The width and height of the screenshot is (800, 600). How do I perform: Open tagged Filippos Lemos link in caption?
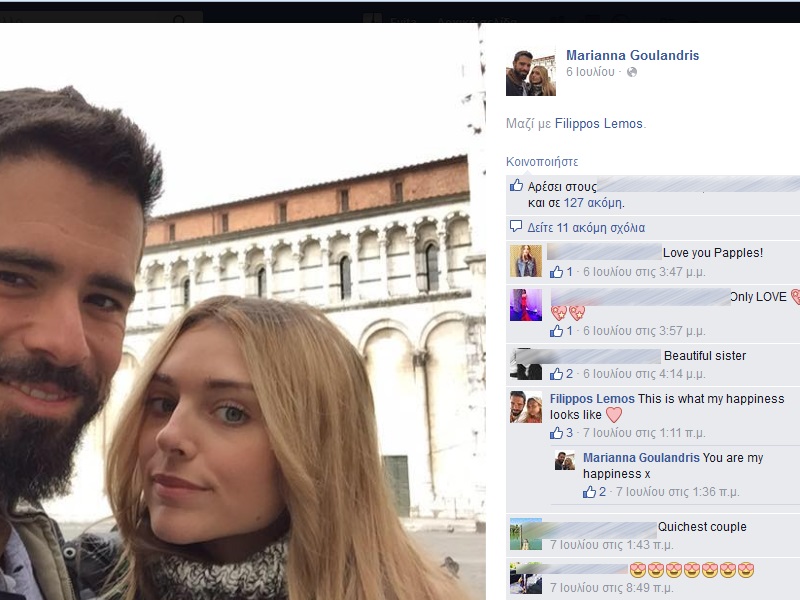(x=598, y=123)
